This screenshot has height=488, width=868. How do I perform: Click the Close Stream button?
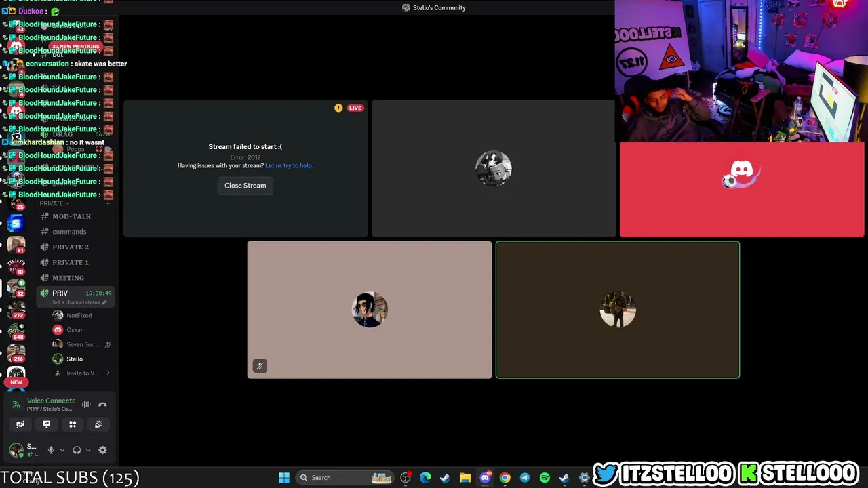click(245, 186)
